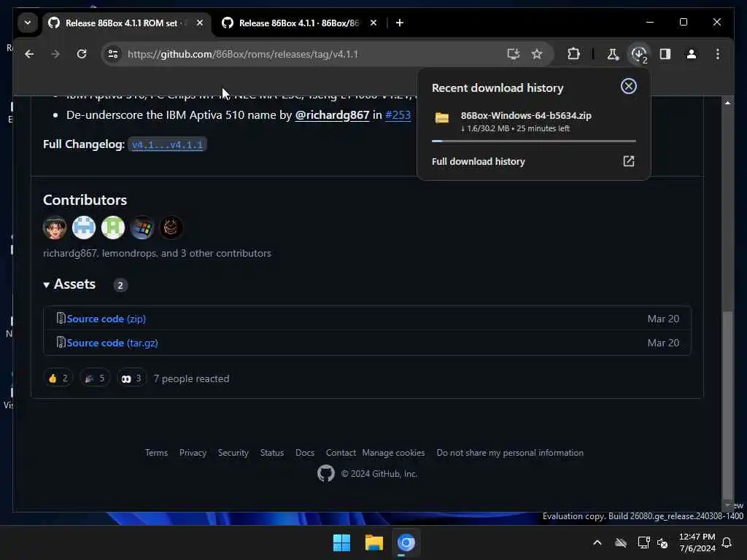
Task: Click first contributor avatar
Action: 55,227
